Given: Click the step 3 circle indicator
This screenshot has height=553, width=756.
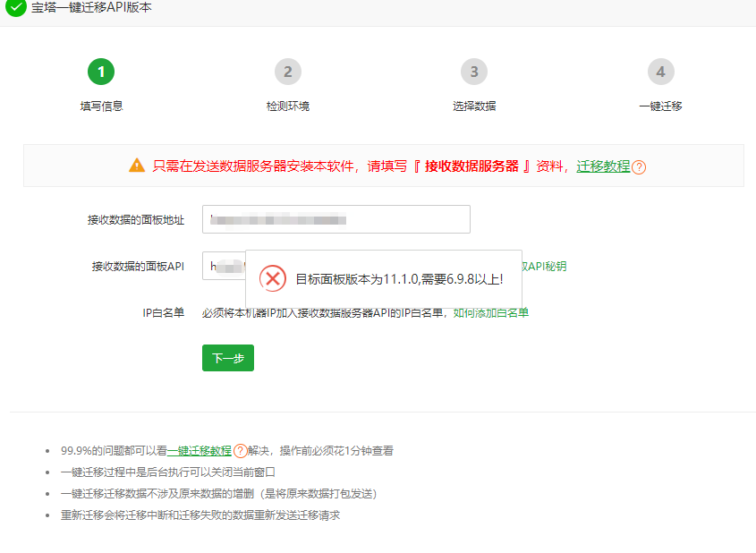Looking at the screenshot, I should coord(474,72).
